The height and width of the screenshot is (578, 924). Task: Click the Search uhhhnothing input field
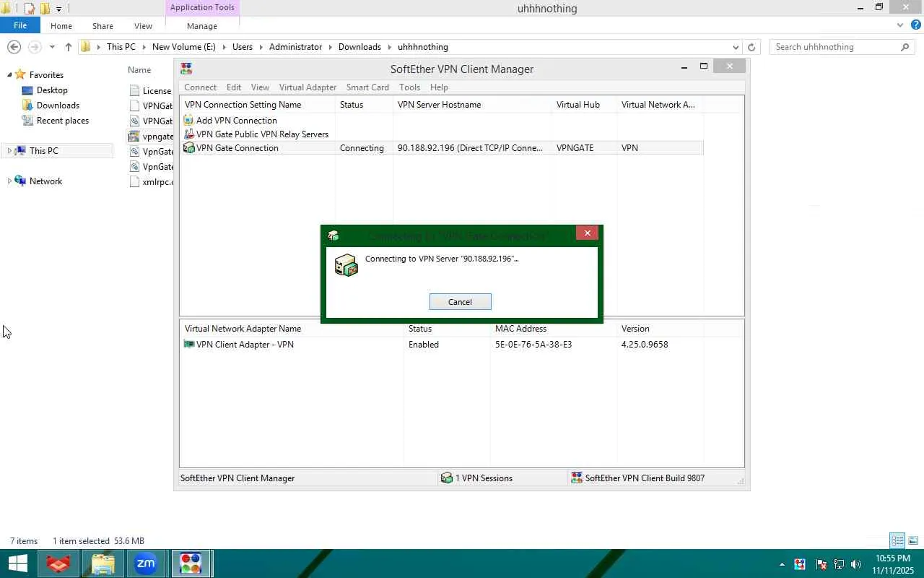pyautogui.click(x=836, y=47)
